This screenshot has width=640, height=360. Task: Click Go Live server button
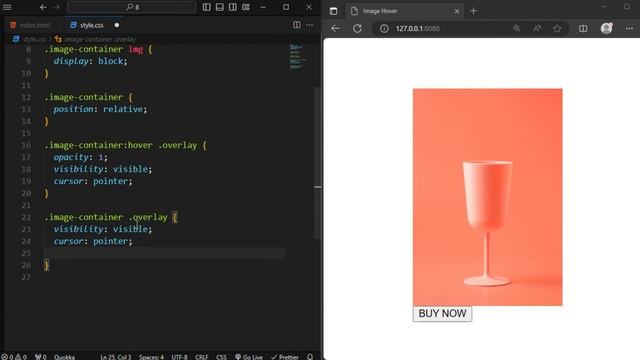coord(249,357)
